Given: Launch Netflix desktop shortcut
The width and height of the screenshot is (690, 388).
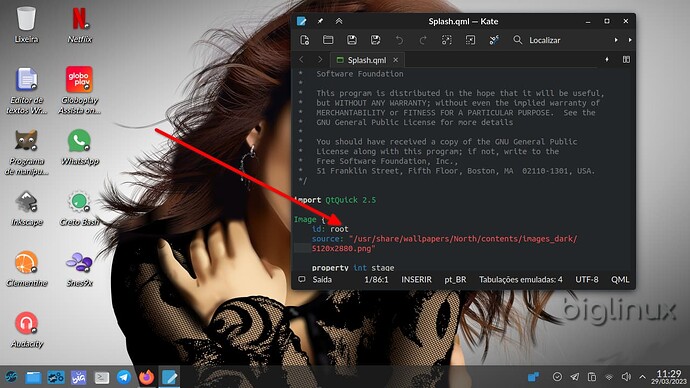Looking at the screenshot, I should coord(80,25).
